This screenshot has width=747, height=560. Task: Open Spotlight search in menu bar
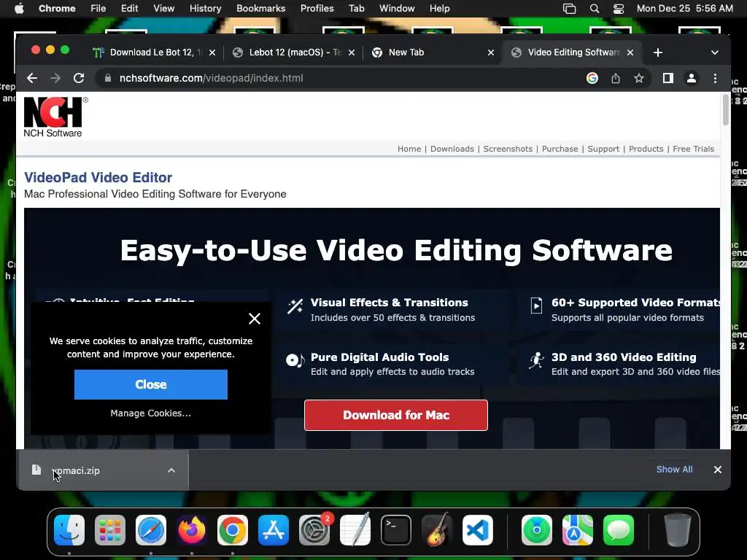click(x=594, y=9)
